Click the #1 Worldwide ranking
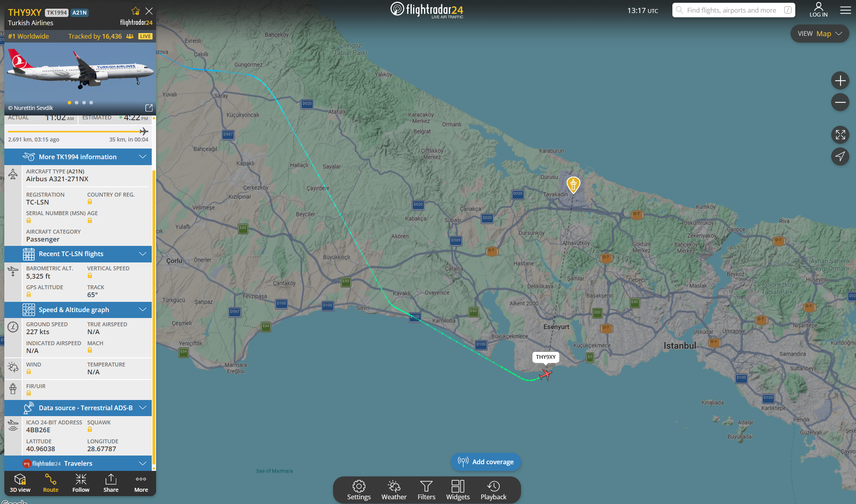 [28, 36]
